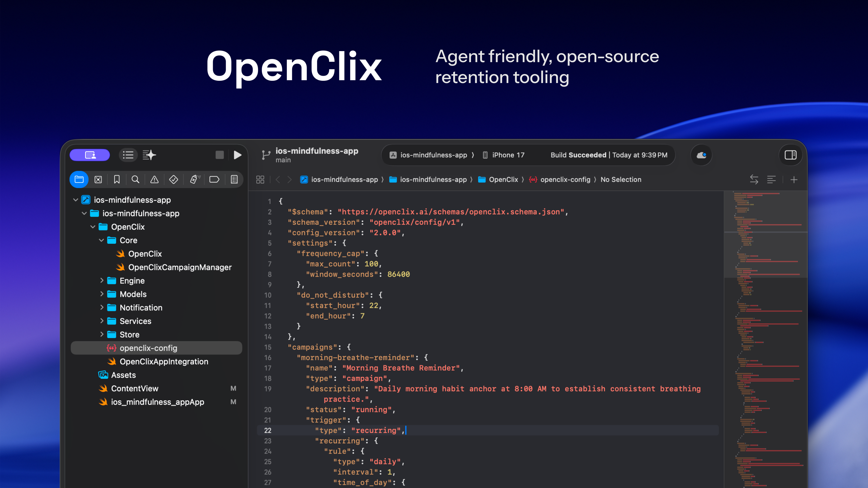Viewport: 868px width, 488px height.
Task: Click the cloud sync icon in toolbar
Action: coord(702,155)
